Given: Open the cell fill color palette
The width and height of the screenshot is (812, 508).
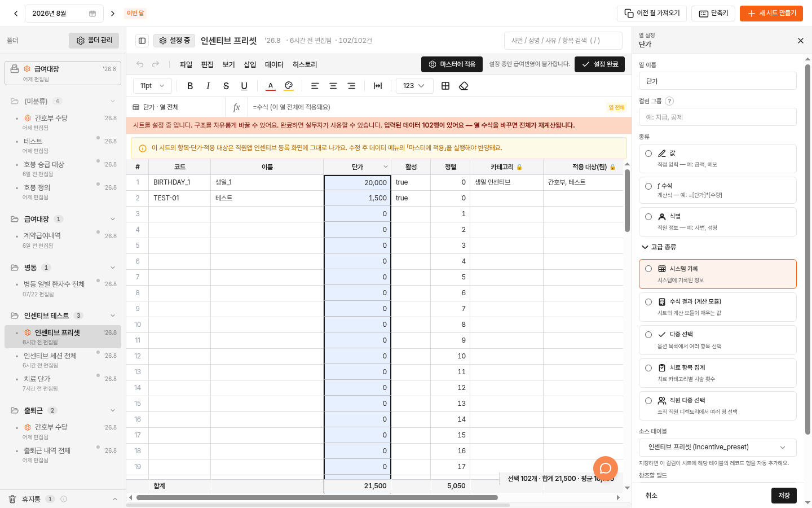Looking at the screenshot, I should tap(289, 86).
